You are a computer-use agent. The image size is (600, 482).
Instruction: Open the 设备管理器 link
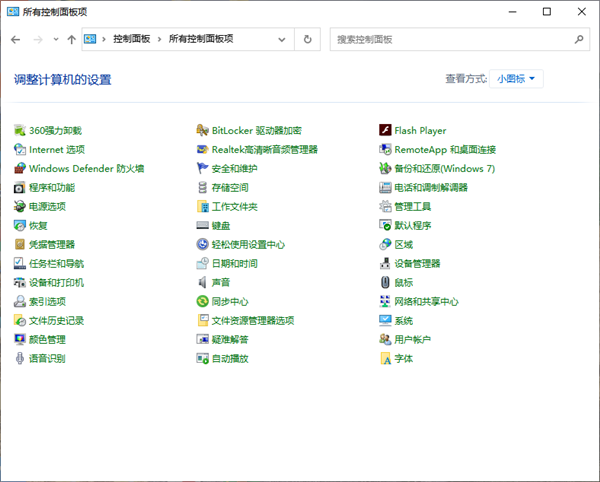[417, 263]
